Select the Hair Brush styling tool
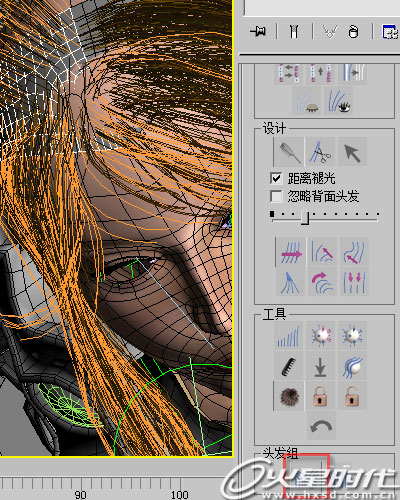Image resolution: width=400 pixels, height=500 pixels. [289, 152]
